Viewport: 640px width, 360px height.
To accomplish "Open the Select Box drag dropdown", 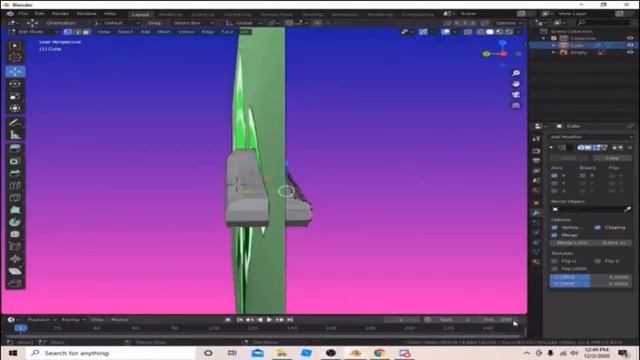I will (x=192, y=23).
